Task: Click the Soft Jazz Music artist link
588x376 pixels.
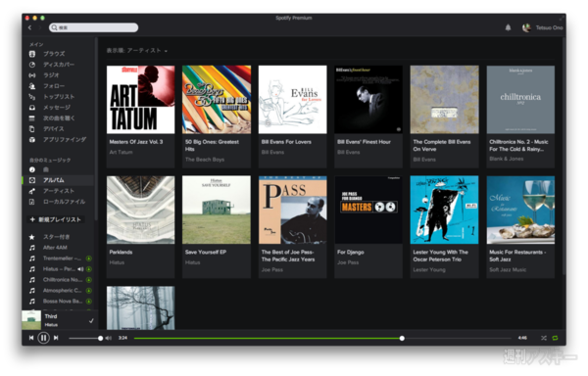Action: pyautogui.click(x=508, y=269)
